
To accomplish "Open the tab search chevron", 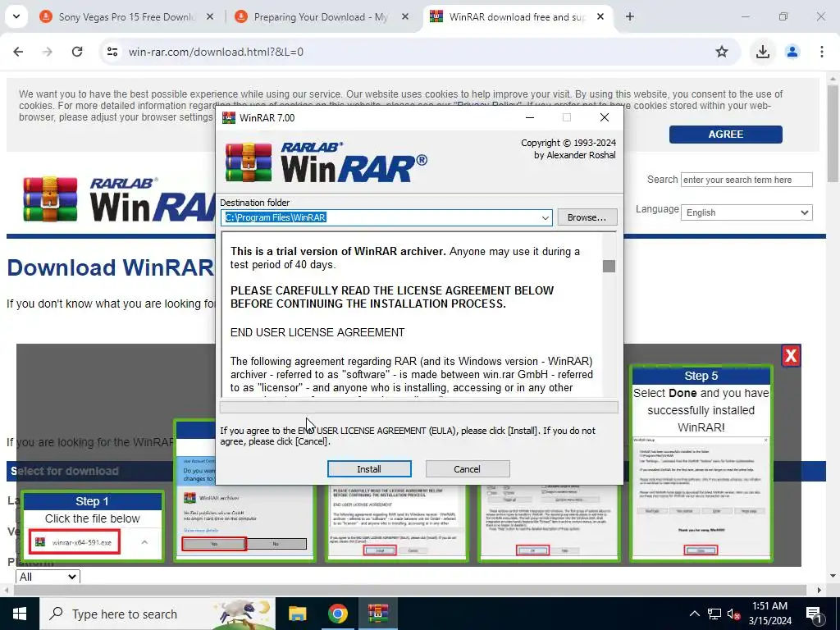I will (x=16, y=17).
